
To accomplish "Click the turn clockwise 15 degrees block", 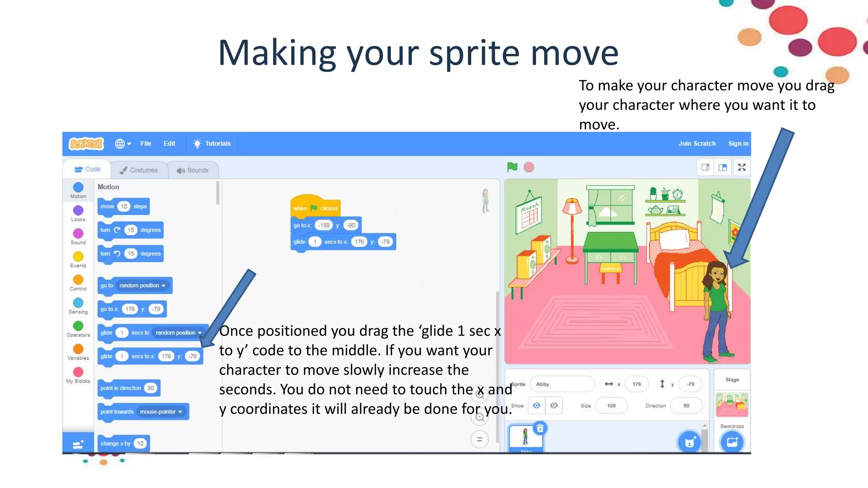I will [130, 230].
